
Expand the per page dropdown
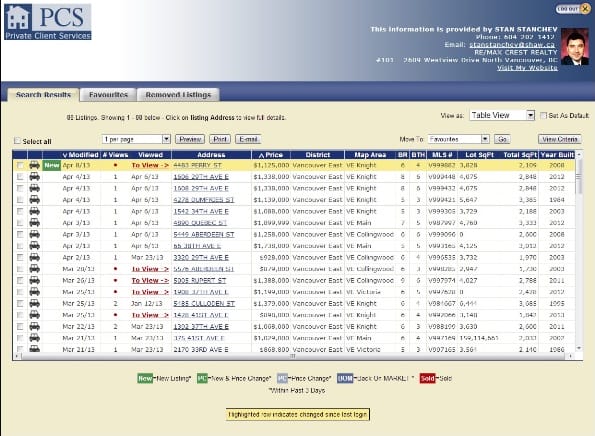coord(136,139)
